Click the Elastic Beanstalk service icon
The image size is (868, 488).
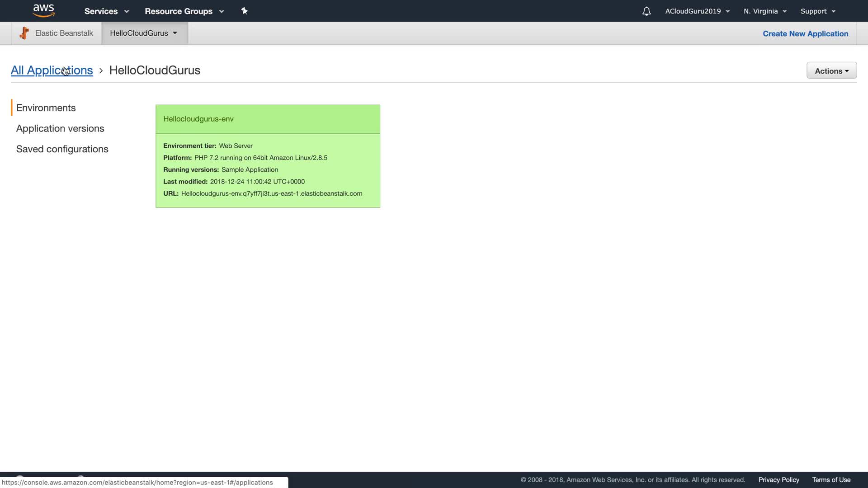24,33
